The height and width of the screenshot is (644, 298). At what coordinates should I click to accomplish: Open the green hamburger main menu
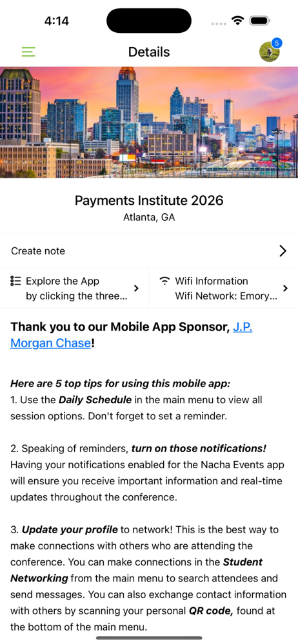pyautogui.click(x=28, y=52)
